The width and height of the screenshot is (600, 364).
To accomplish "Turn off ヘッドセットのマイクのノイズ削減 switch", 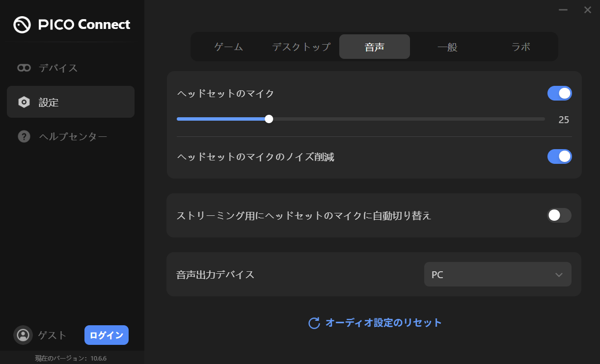I will point(559,156).
